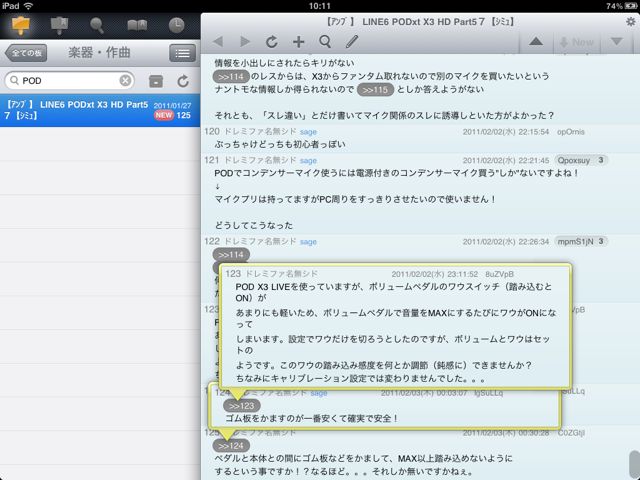Navigate forward with right arrow
The width and height of the screenshot is (640, 480).
point(245,41)
